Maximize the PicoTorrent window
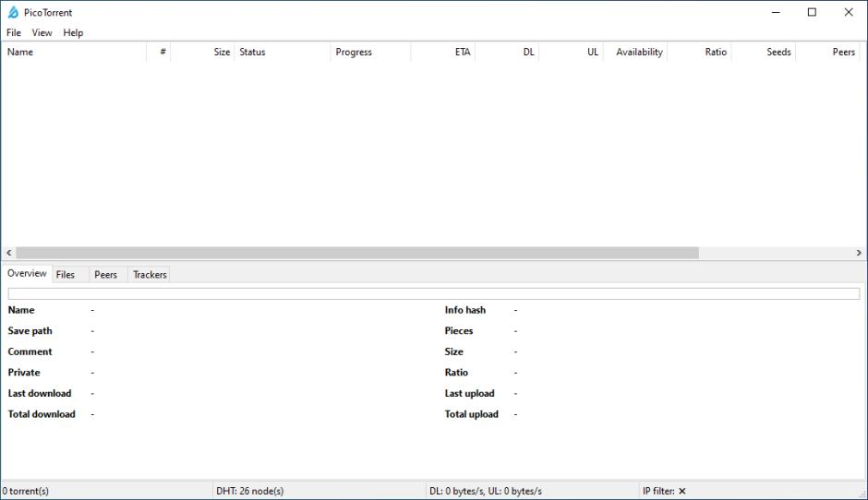868x500 pixels. 812,13
